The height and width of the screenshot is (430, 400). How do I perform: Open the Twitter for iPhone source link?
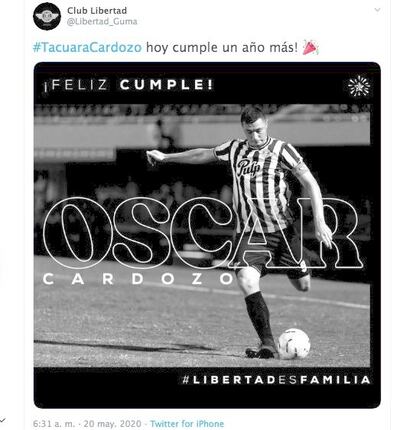[187, 424]
